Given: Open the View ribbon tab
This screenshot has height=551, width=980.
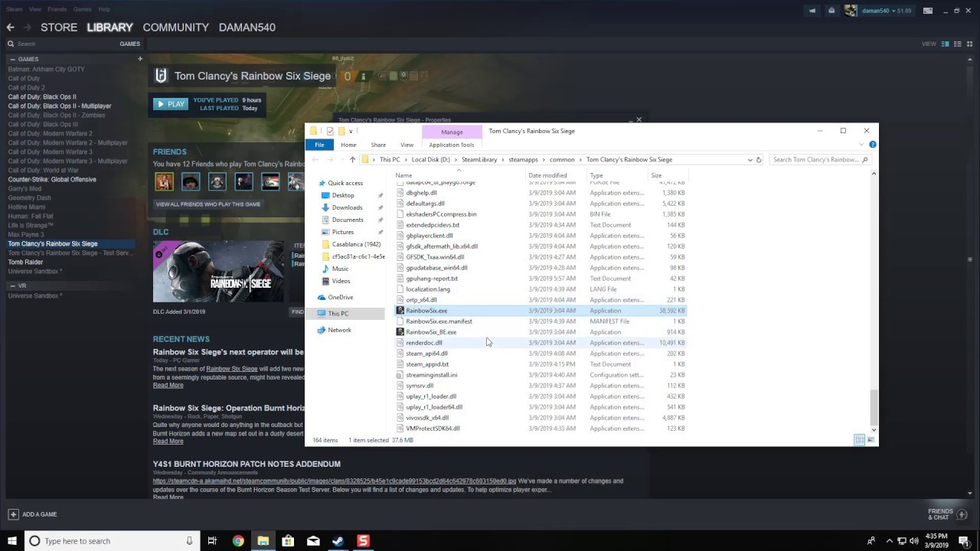Looking at the screenshot, I should (x=407, y=145).
